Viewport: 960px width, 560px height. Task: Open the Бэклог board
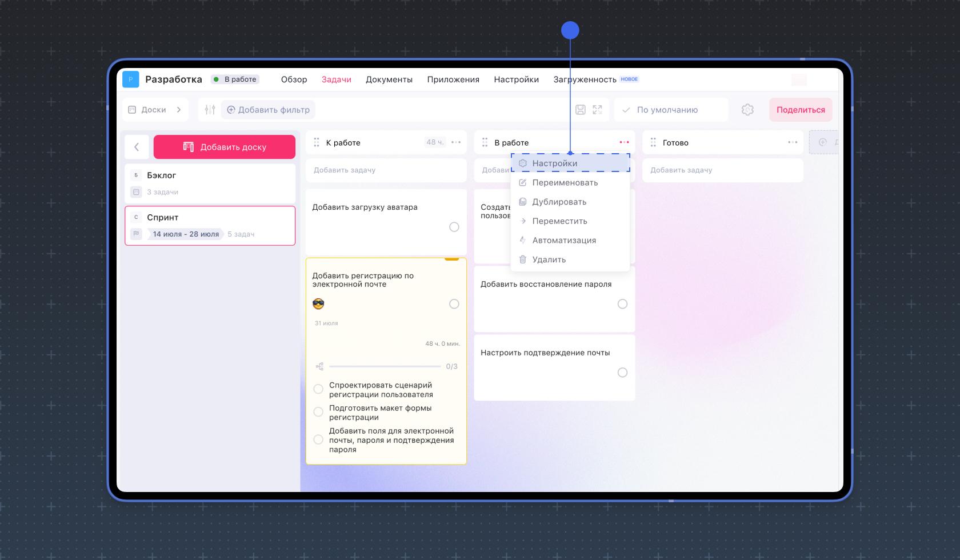pos(210,183)
